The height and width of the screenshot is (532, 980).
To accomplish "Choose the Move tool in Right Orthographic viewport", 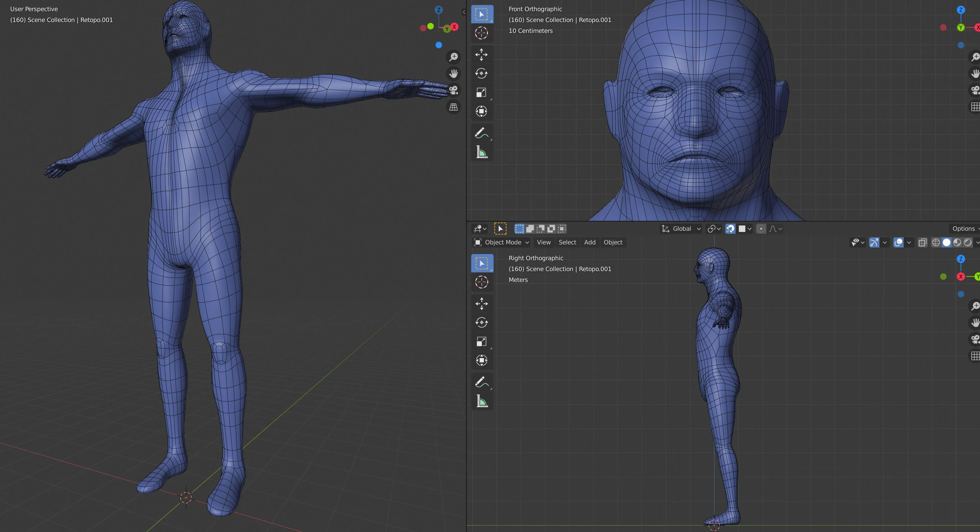I will point(482,303).
